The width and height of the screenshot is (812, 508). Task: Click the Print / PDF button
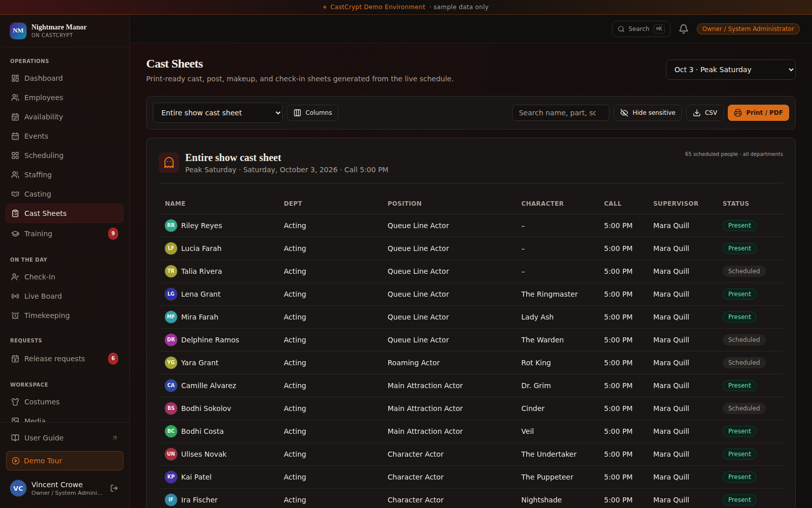point(758,113)
